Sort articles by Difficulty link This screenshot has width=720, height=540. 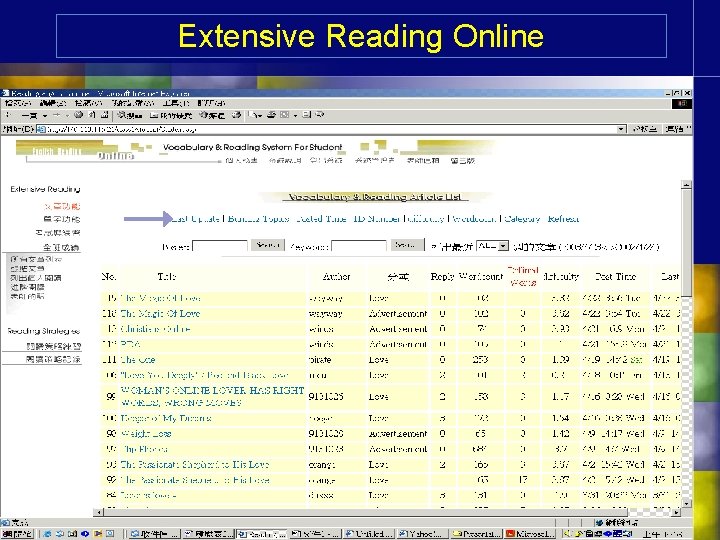point(426,219)
